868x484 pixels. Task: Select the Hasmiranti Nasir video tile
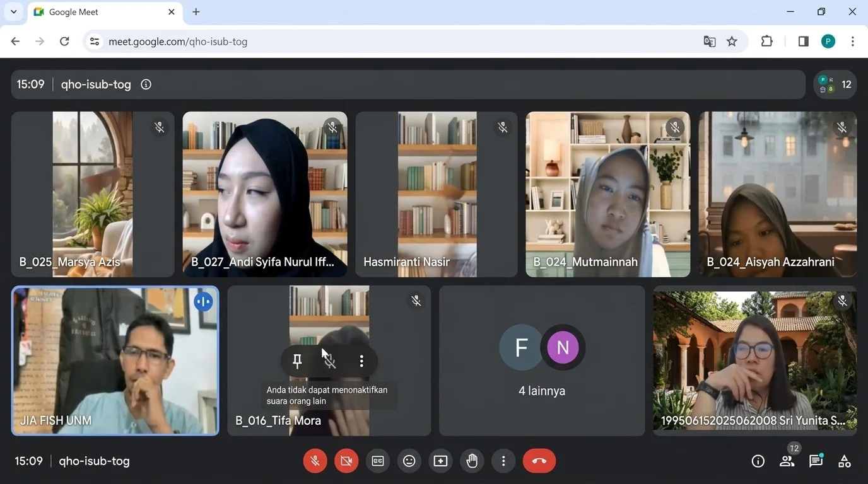[436, 194]
